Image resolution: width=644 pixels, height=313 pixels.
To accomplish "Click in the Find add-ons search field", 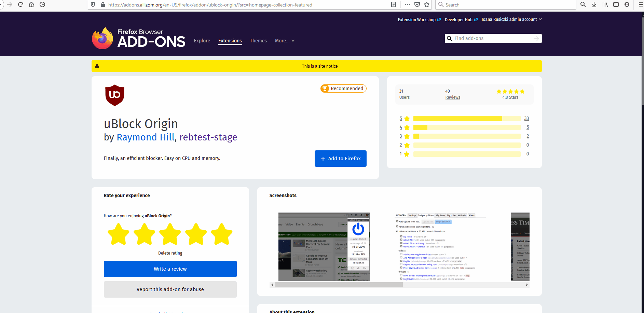I will click(x=493, y=38).
